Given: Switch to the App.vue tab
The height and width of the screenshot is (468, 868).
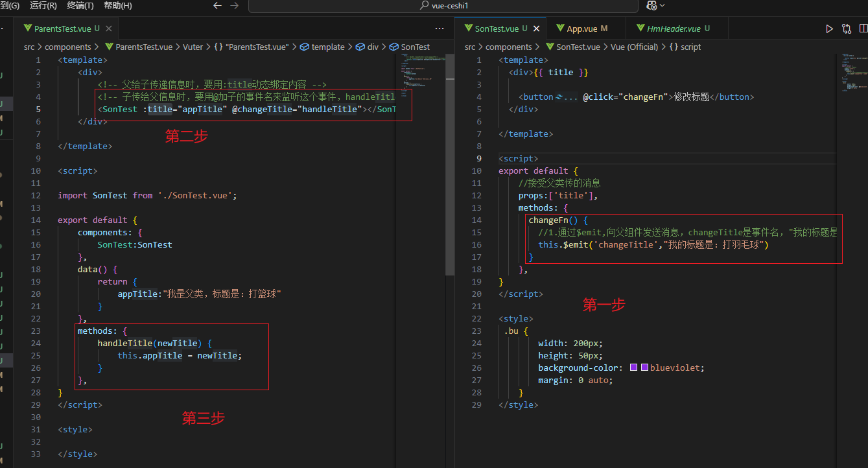Looking at the screenshot, I should 586,29.
